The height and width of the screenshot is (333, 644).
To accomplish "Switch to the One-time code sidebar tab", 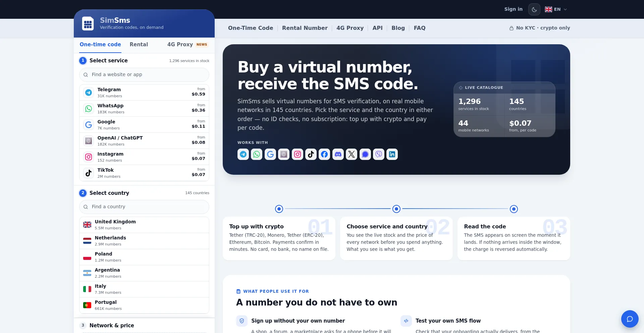I will 100,45.
